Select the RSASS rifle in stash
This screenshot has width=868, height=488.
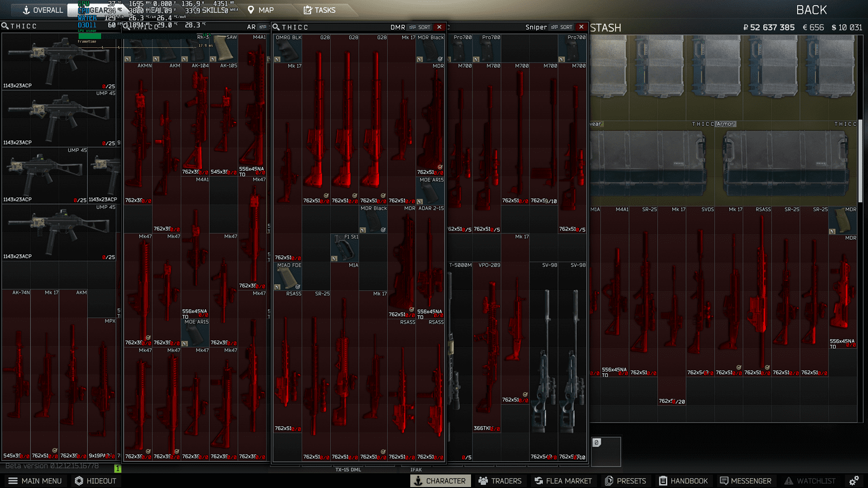pyautogui.click(x=758, y=291)
